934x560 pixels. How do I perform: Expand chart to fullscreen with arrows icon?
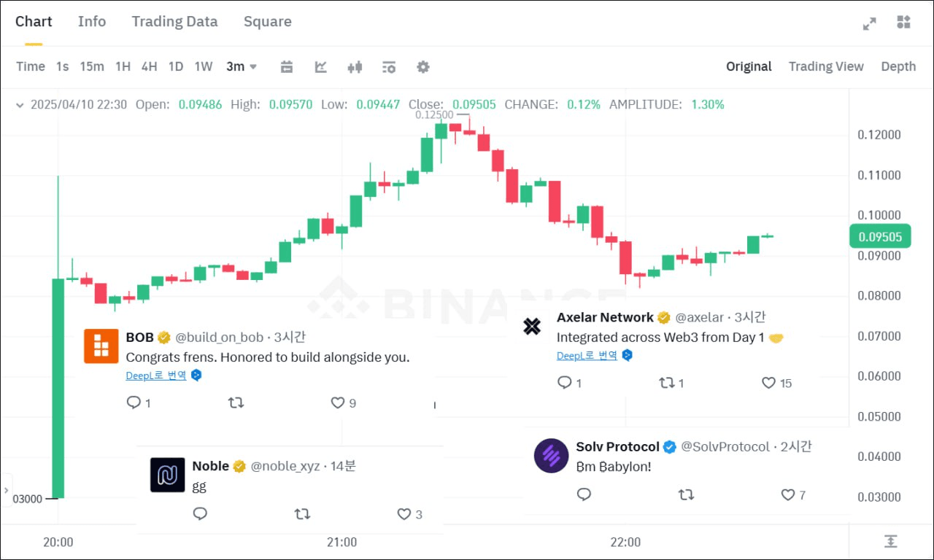869,23
